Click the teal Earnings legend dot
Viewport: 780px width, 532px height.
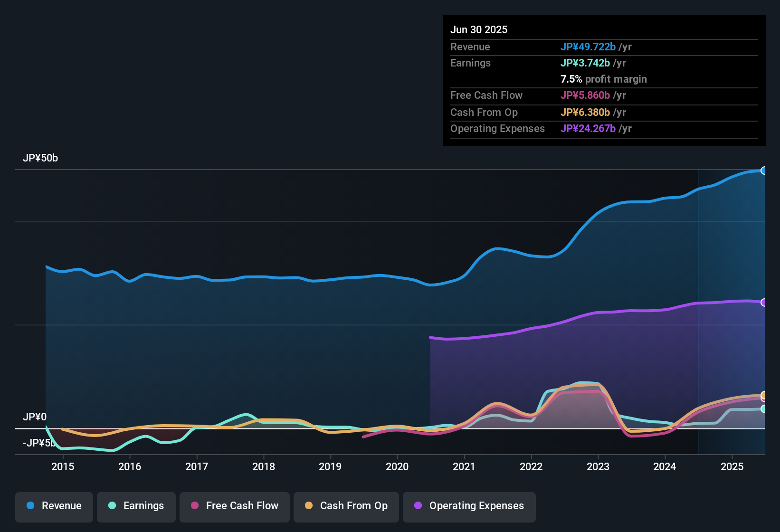112,506
